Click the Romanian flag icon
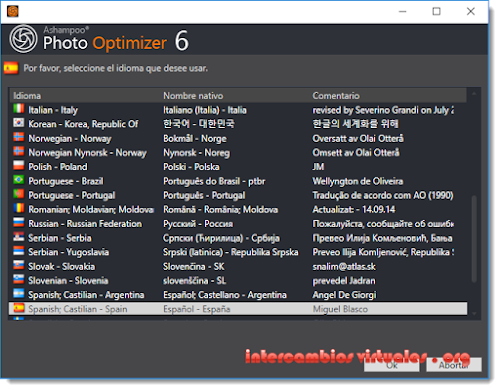Viewport: 500px width, 390px height. pyautogui.click(x=19, y=208)
